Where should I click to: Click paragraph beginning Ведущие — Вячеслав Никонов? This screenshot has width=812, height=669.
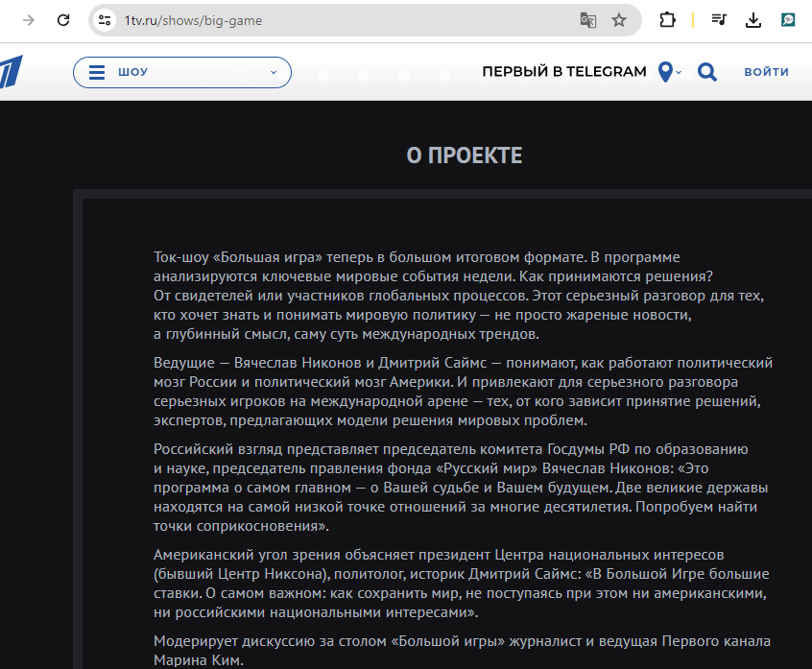click(x=463, y=392)
